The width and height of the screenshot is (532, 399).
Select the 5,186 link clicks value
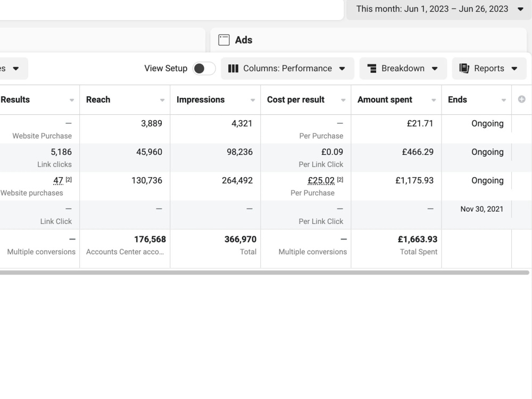click(x=61, y=152)
